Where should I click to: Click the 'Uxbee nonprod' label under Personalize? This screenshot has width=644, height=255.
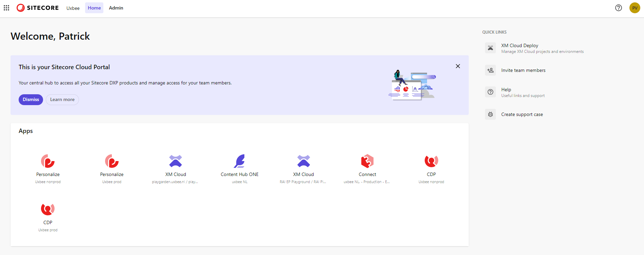click(48, 182)
